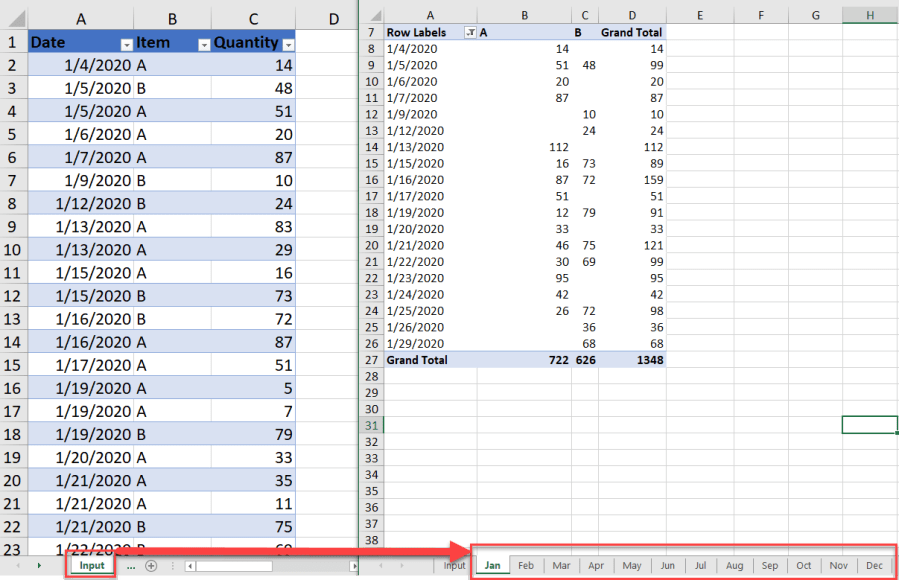899x580 pixels.
Task: Open the Item column filter dropdown
Action: tap(204, 45)
